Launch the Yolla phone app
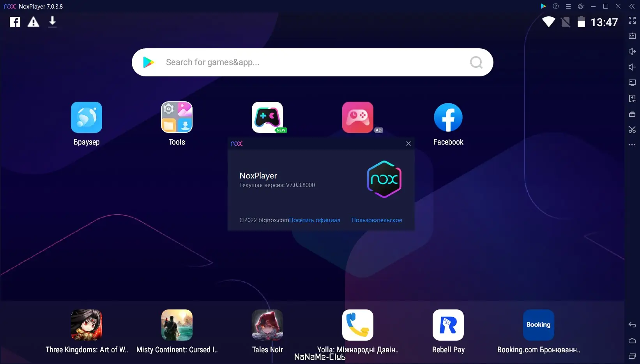 pos(358,325)
